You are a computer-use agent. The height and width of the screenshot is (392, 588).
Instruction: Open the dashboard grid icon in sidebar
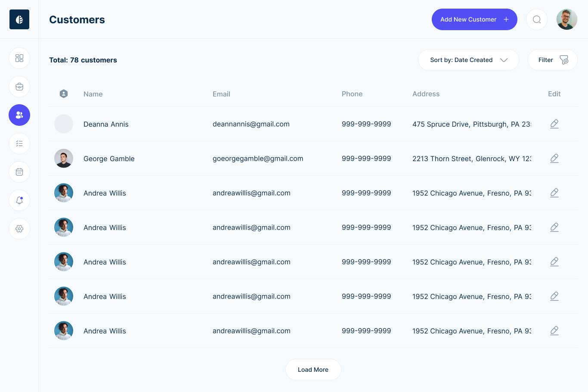[19, 58]
